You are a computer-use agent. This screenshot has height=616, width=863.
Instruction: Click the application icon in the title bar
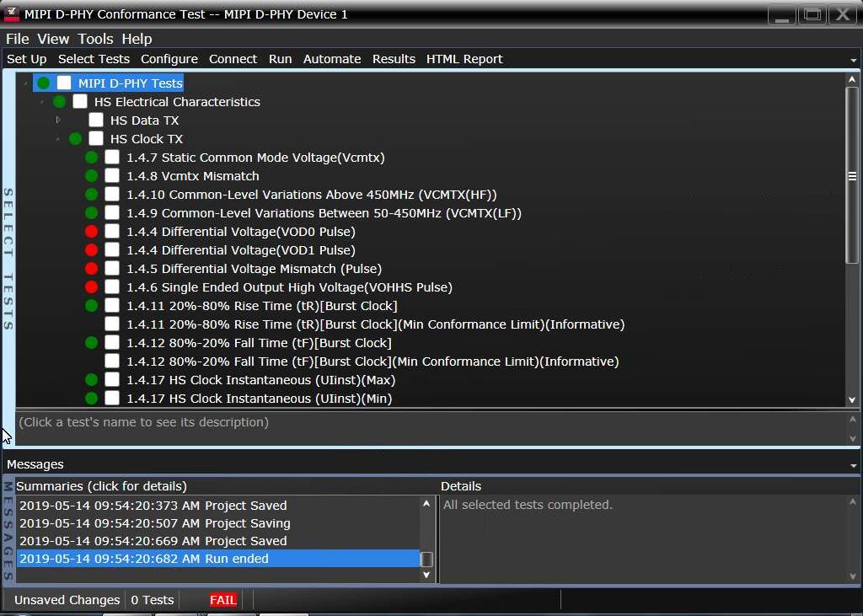coord(12,14)
